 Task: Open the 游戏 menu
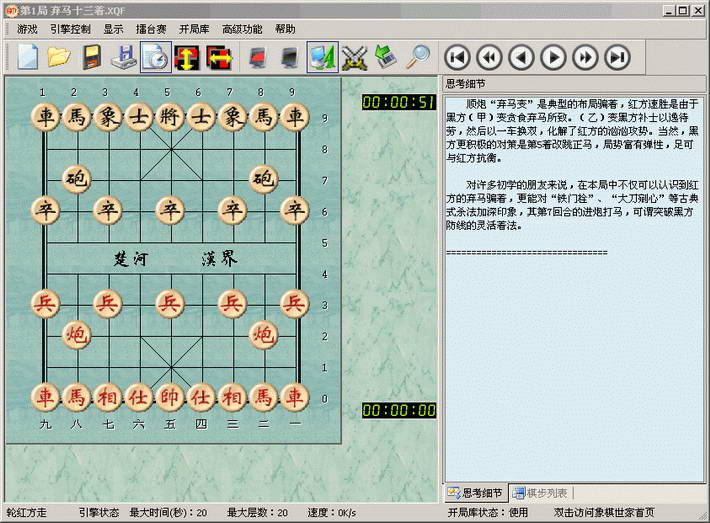pos(28,29)
